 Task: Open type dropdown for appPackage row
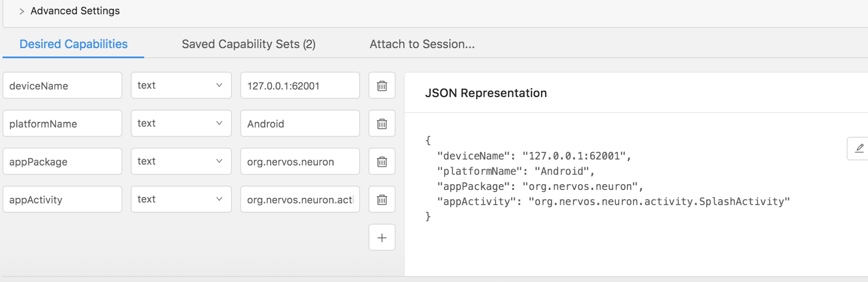tap(181, 162)
